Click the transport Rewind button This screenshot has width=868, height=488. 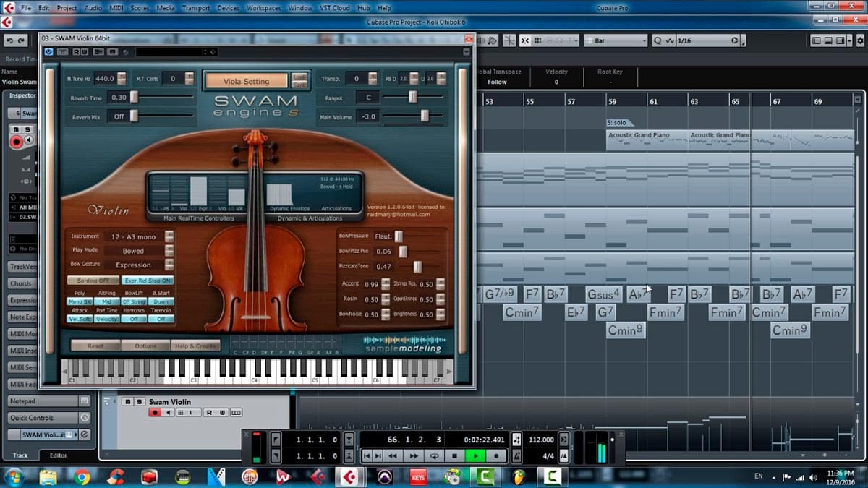[x=393, y=455]
